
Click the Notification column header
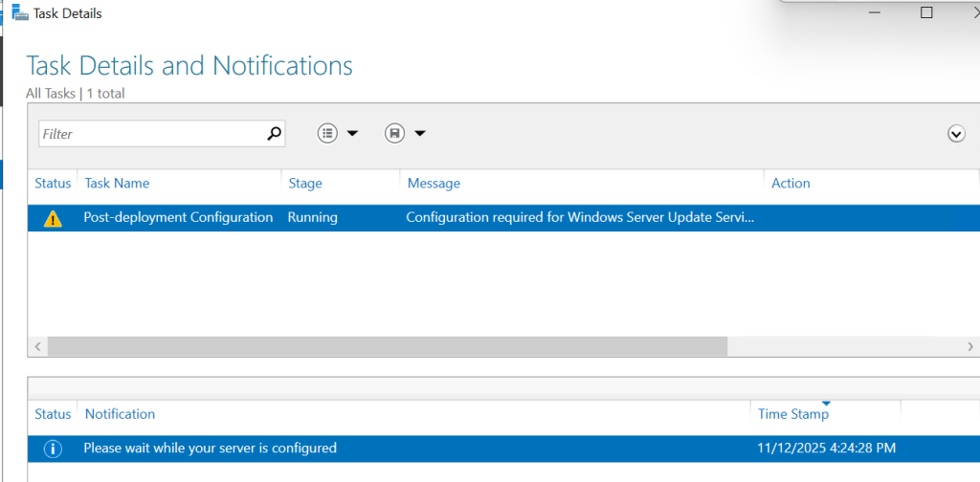(x=120, y=414)
